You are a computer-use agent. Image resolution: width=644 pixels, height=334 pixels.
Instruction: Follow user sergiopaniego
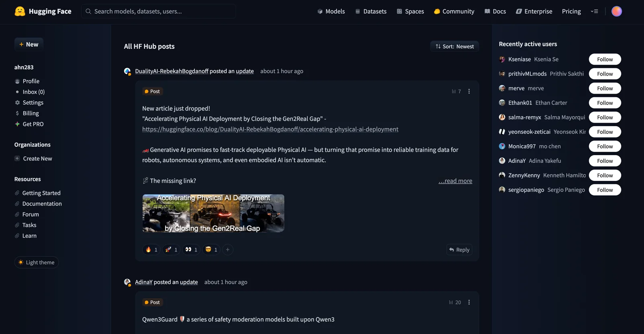coord(605,190)
